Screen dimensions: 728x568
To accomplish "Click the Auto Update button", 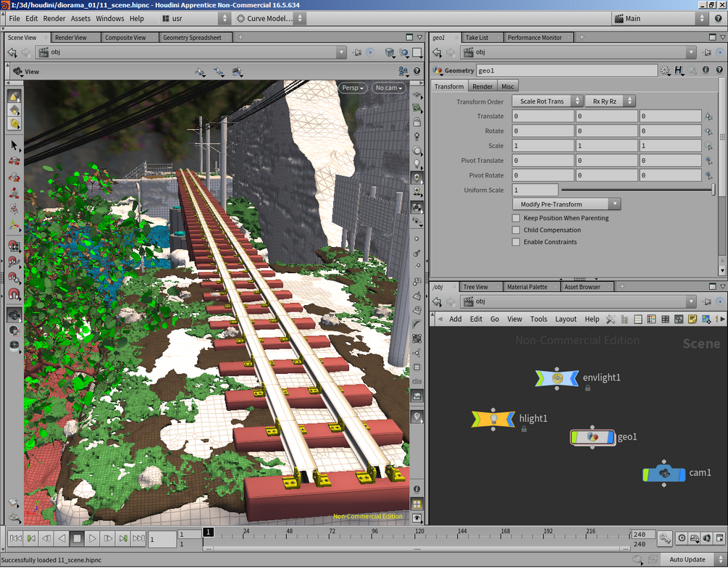I will 687,559.
